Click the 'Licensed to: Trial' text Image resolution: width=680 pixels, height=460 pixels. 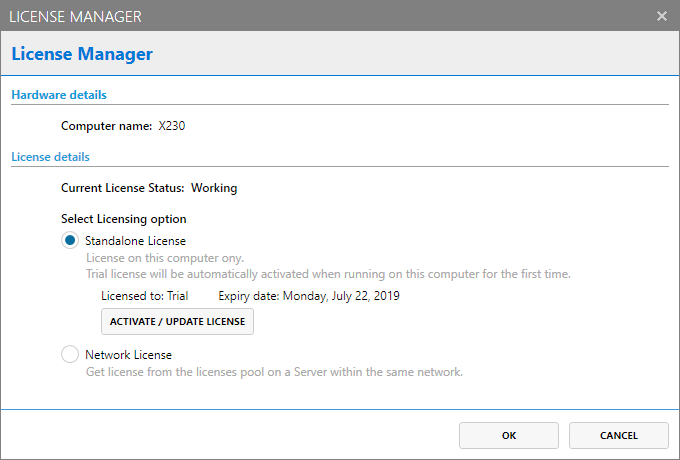point(145,296)
